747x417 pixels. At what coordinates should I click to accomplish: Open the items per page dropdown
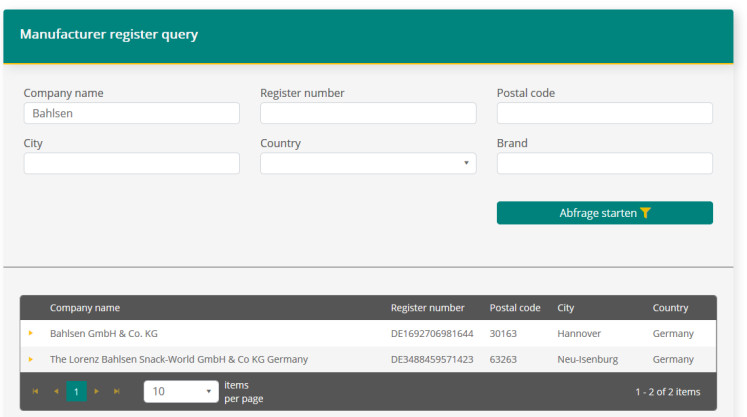click(x=181, y=391)
